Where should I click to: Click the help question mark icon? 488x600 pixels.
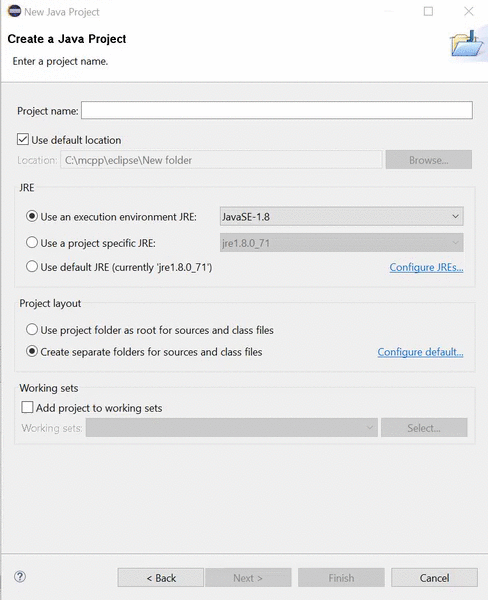click(x=20, y=577)
